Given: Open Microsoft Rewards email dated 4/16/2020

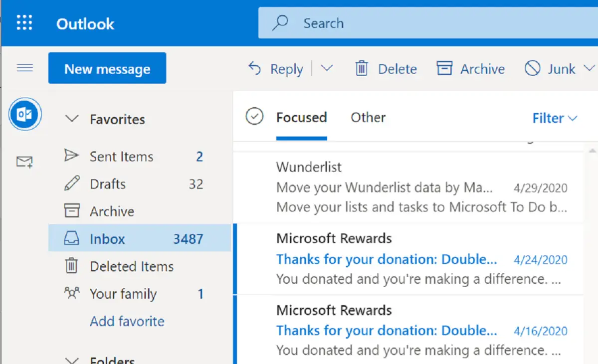Looking at the screenshot, I should click(408, 330).
